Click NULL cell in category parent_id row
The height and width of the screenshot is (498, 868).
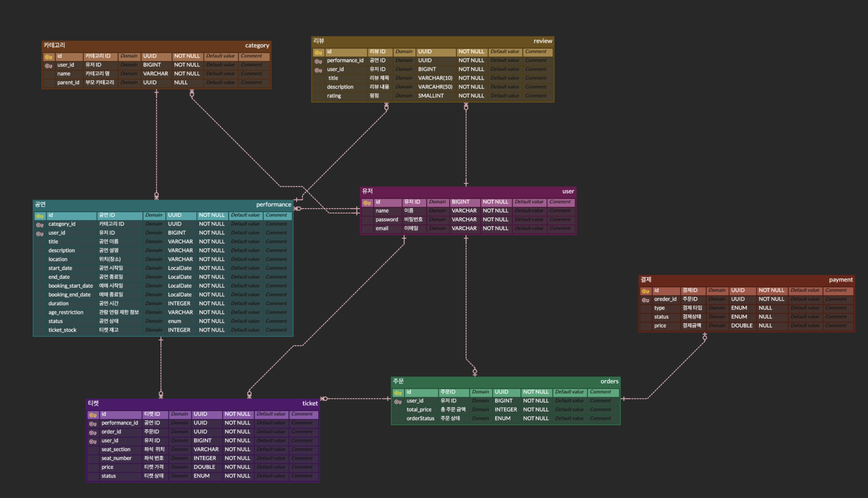pyautogui.click(x=181, y=83)
